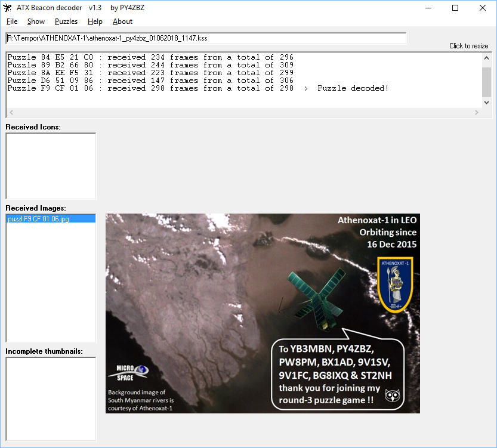The height and width of the screenshot is (448, 497).
Task: Click the decoded Athenoxat-1 puzzle image
Action: click(263, 313)
